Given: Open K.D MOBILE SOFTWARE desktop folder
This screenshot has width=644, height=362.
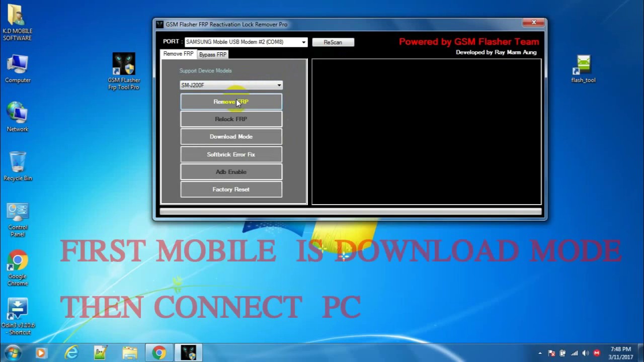Looking at the screenshot, I should 18,22.
